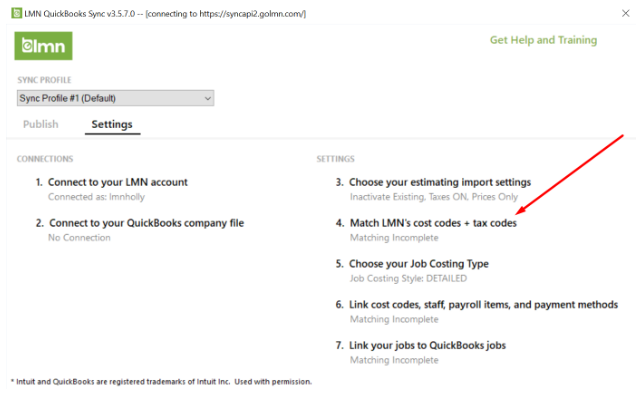Expand dropdown arrow next to Sync Profile #1
637x402 pixels.
tap(208, 98)
